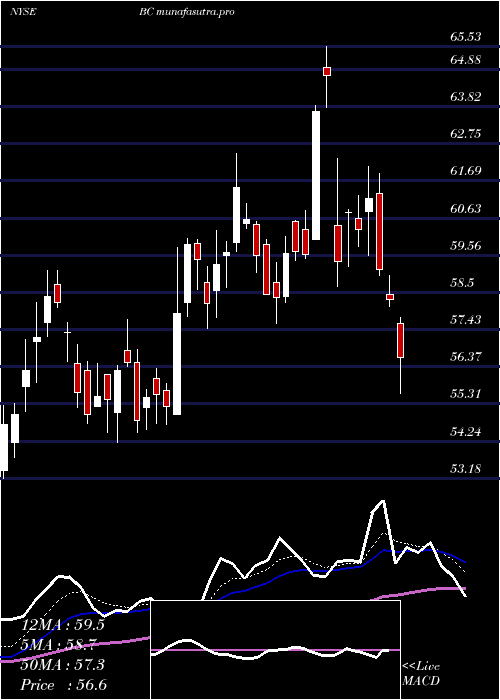Screen dimensions: 500x700
Task: Click the BC munafasutra.pro chart title
Action: click(187, 12)
